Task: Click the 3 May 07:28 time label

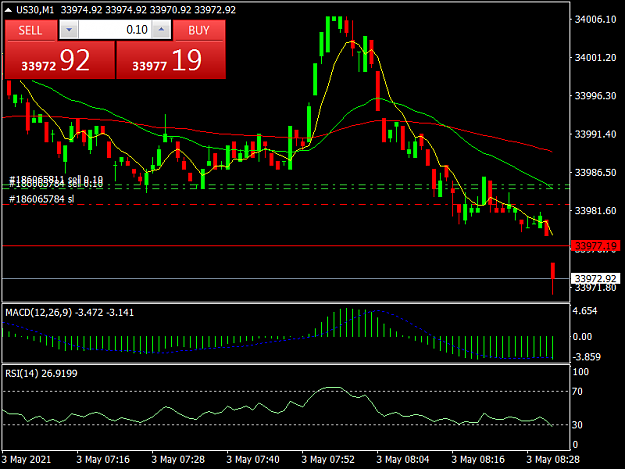Action: [178, 459]
